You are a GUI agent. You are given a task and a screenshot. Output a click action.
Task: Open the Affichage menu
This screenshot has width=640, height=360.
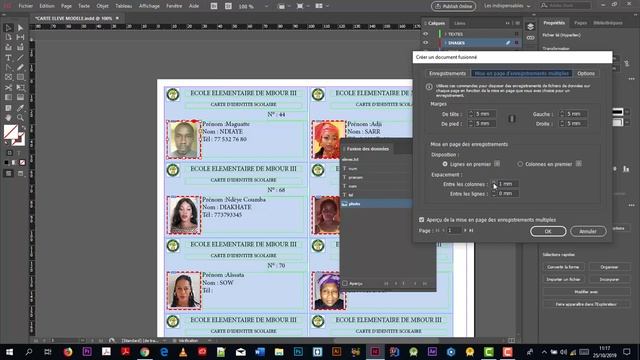(149, 6)
